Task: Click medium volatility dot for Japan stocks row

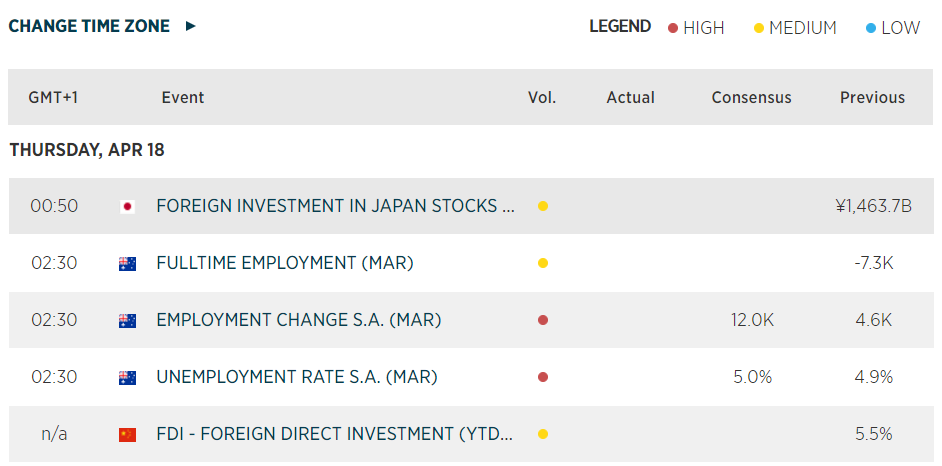Action: click(542, 207)
